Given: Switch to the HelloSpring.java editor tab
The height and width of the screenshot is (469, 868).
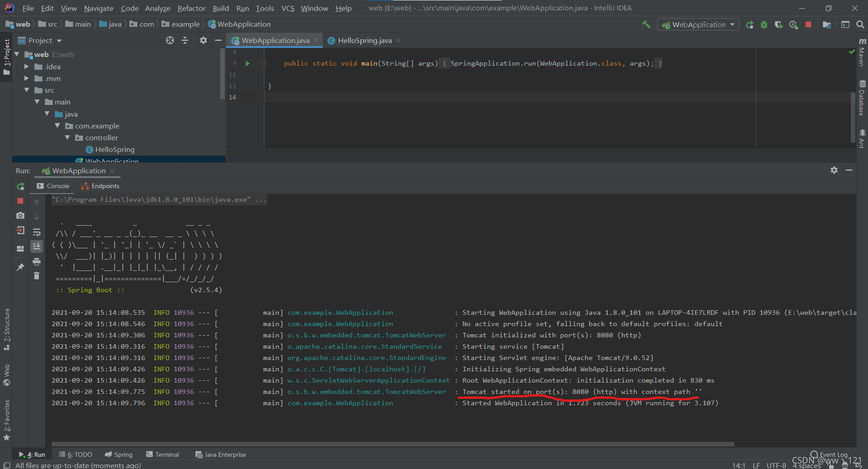Looking at the screenshot, I should tap(364, 40).
